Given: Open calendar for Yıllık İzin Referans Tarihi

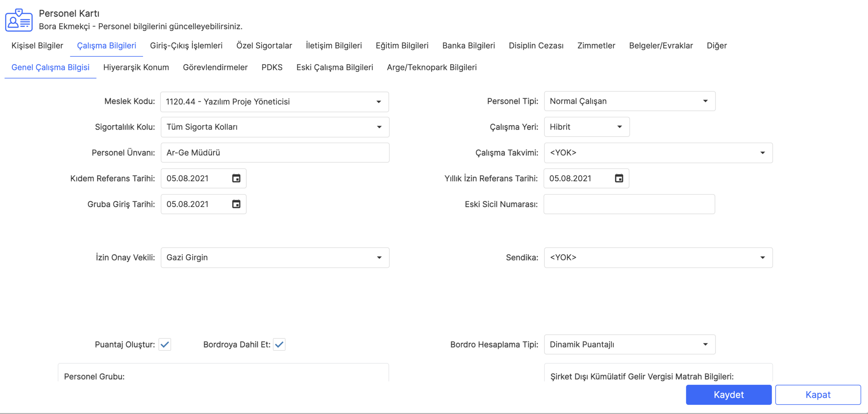Looking at the screenshot, I should point(619,178).
